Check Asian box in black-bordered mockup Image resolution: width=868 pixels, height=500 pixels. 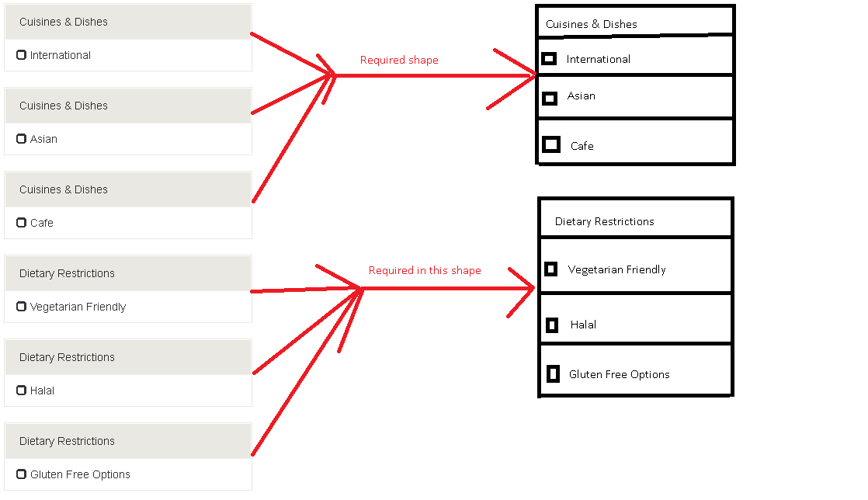point(549,99)
